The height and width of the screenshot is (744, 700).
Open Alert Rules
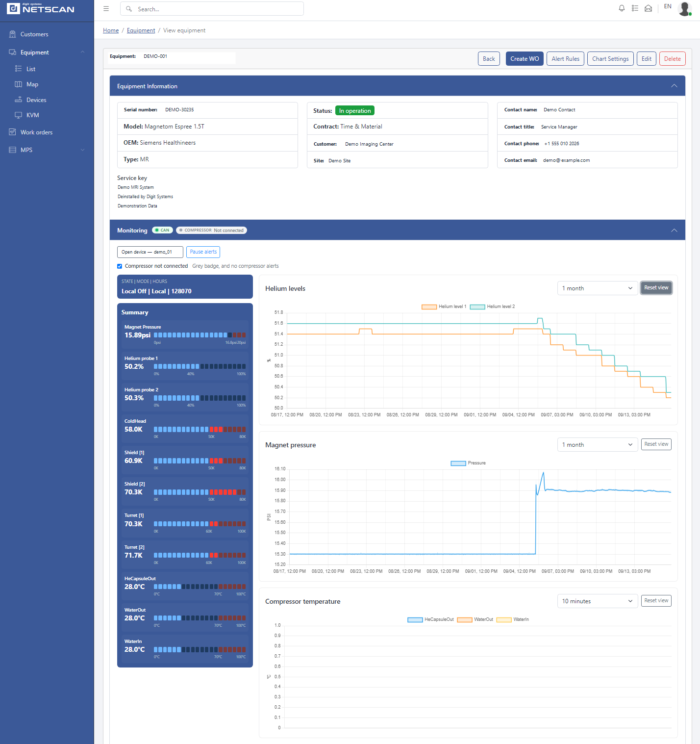pyautogui.click(x=565, y=59)
